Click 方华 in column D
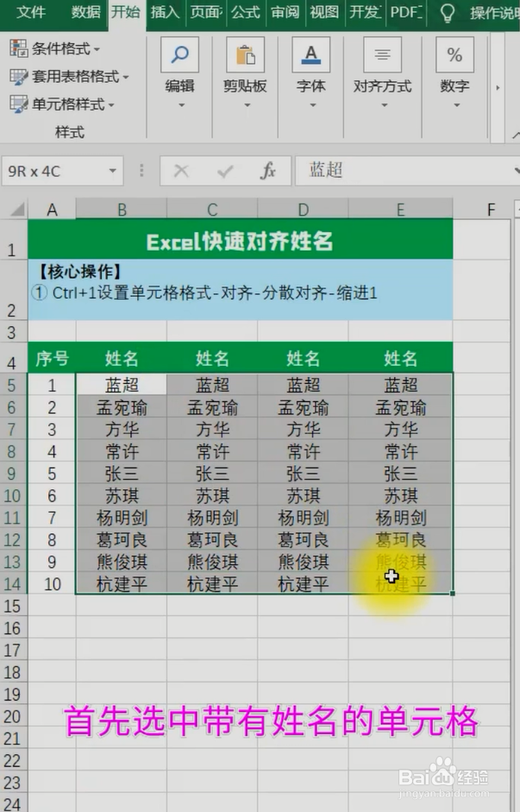The height and width of the screenshot is (812, 520). pos(304,430)
